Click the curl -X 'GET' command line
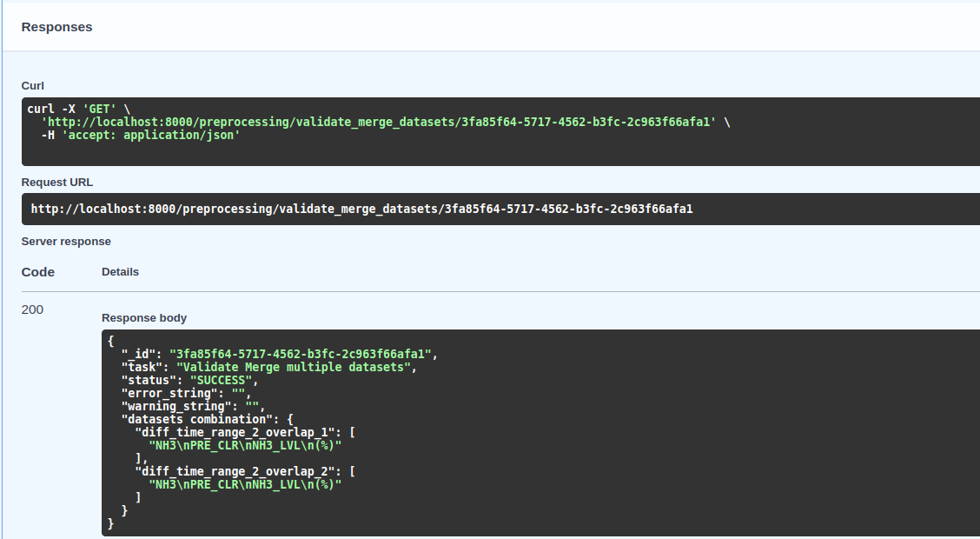Screen dimensions: 980x539 (76, 109)
